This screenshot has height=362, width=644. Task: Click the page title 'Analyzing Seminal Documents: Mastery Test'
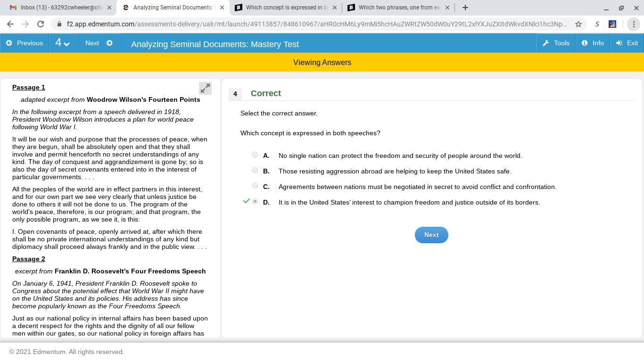[215, 44]
